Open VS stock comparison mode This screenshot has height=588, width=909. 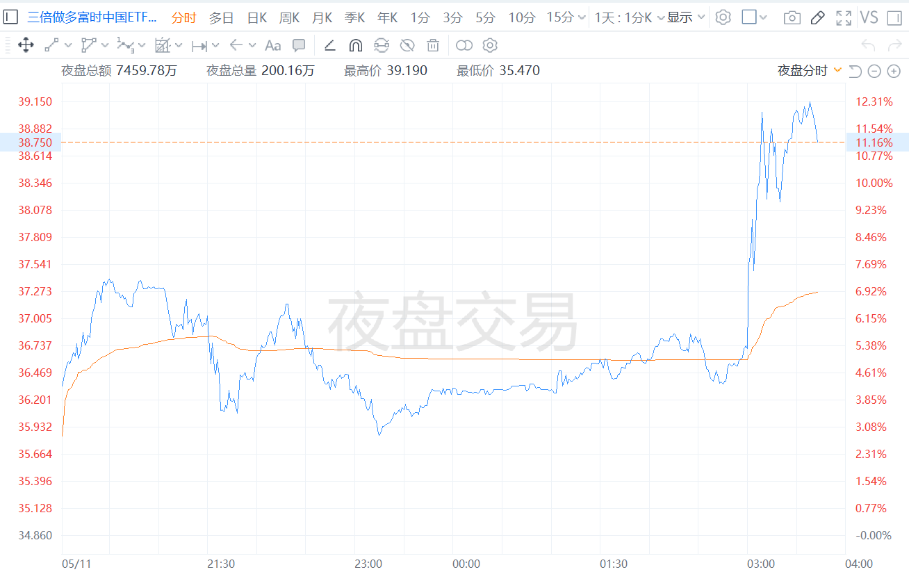click(x=869, y=17)
